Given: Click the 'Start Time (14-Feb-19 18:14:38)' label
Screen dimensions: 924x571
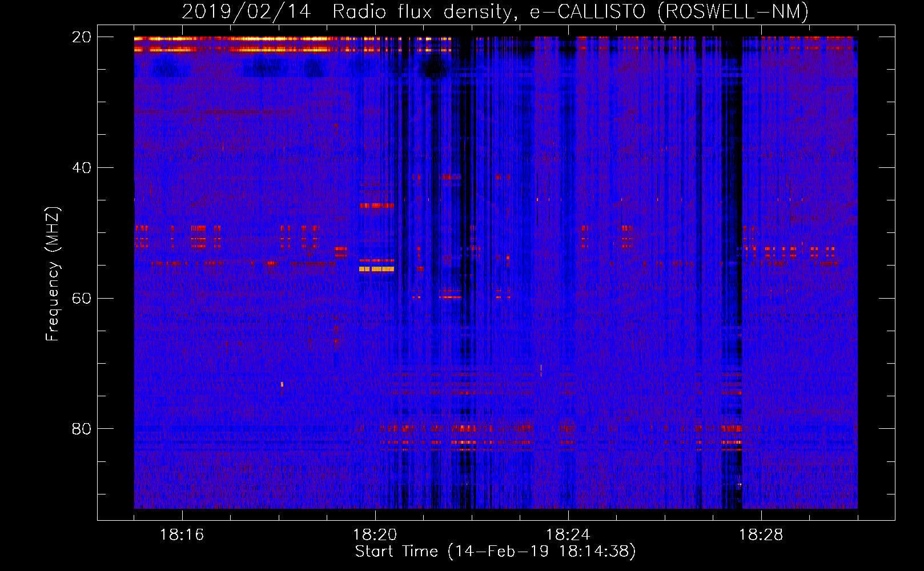Looking at the screenshot, I should [x=496, y=552].
